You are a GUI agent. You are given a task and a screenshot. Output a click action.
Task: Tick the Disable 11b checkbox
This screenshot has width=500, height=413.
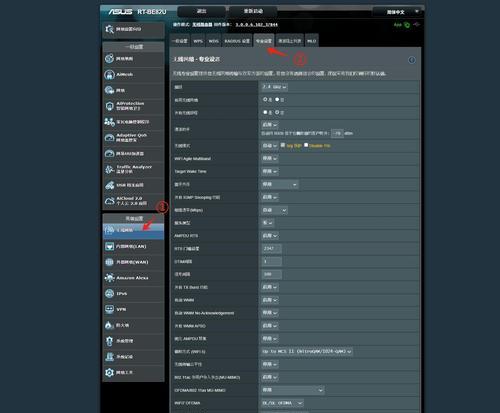tap(306, 145)
